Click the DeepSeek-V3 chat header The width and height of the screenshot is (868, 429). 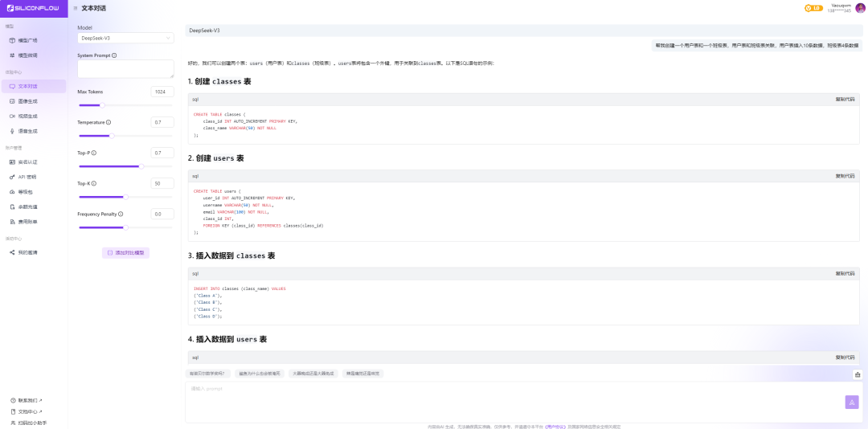click(524, 31)
